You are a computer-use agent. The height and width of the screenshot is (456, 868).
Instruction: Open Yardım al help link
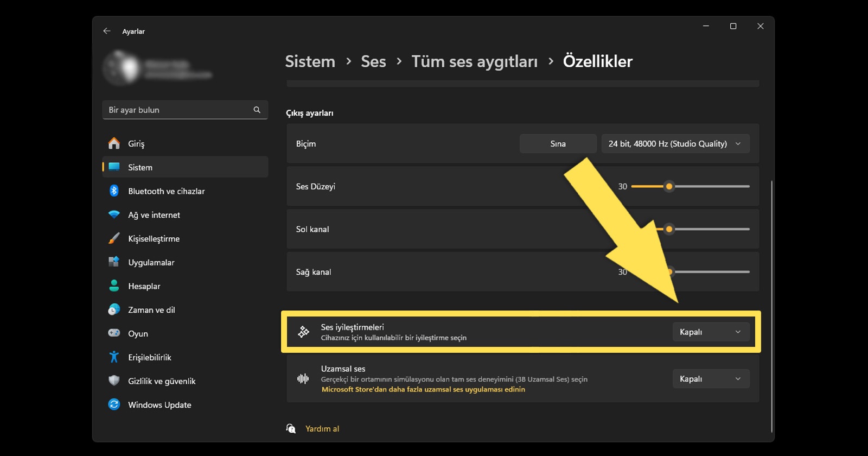coord(322,428)
